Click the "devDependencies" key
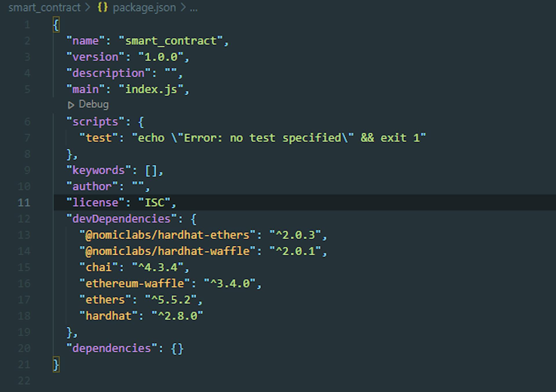 pos(121,219)
